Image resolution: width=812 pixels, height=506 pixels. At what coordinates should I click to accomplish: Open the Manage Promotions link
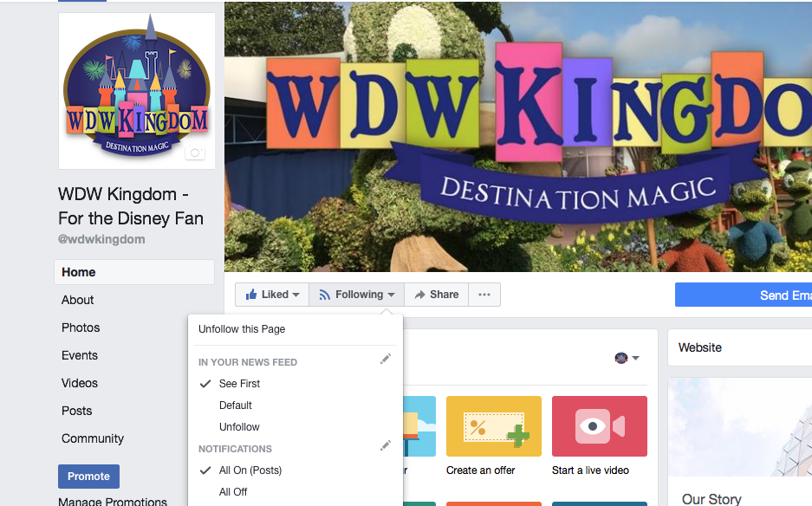coord(113,502)
